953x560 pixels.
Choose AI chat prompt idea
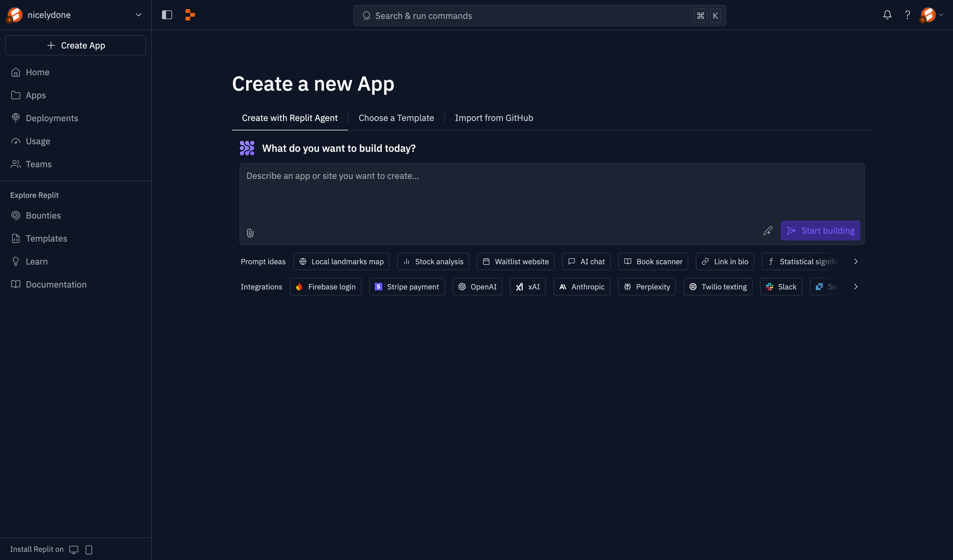pyautogui.click(x=586, y=262)
